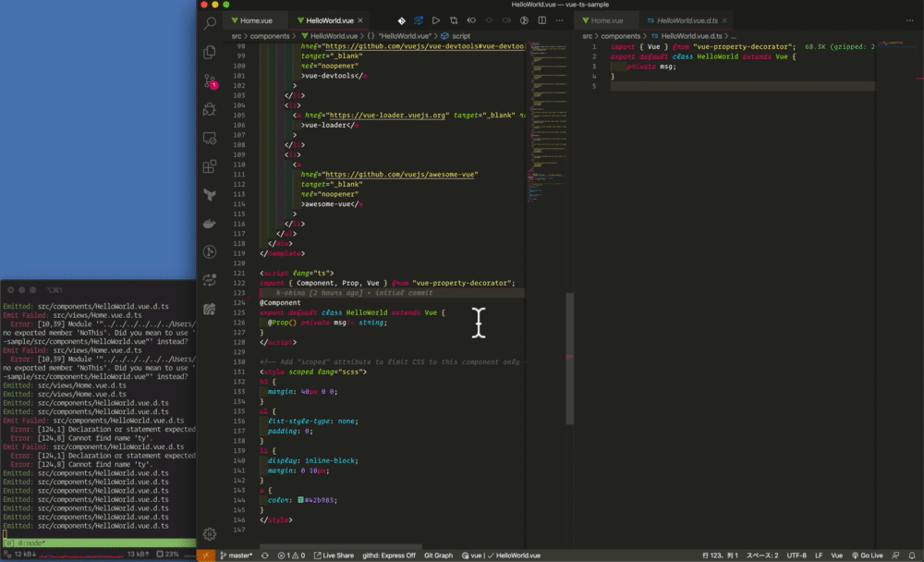The width and height of the screenshot is (924, 562).
Task: Open Source Control with the badge
Action: pos(210,80)
